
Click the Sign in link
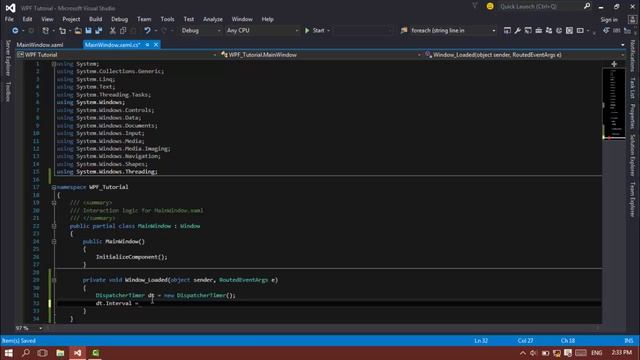[x=609, y=20]
